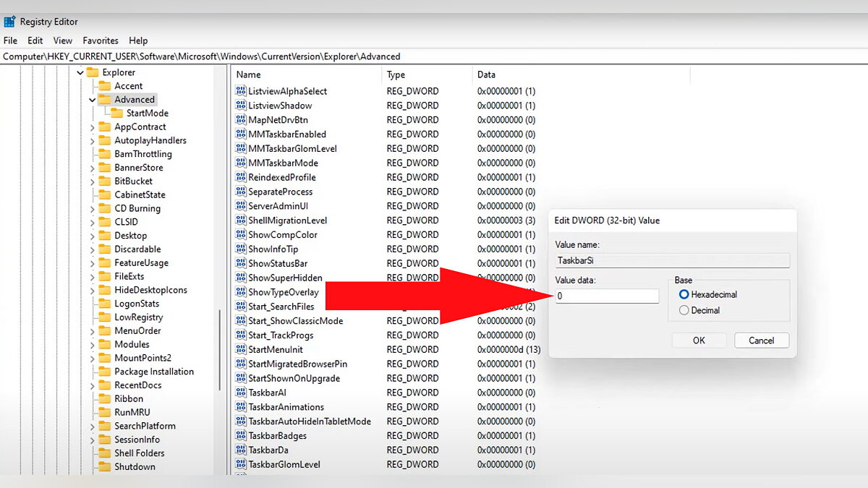
Task: Open the Edit menu
Action: click(35, 40)
